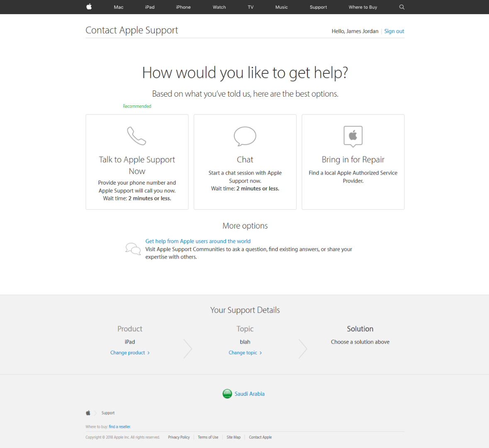This screenshot has height=448, width=489.
Task: Open the Contact Apple footer link
Action: click(x=260, y=437)
